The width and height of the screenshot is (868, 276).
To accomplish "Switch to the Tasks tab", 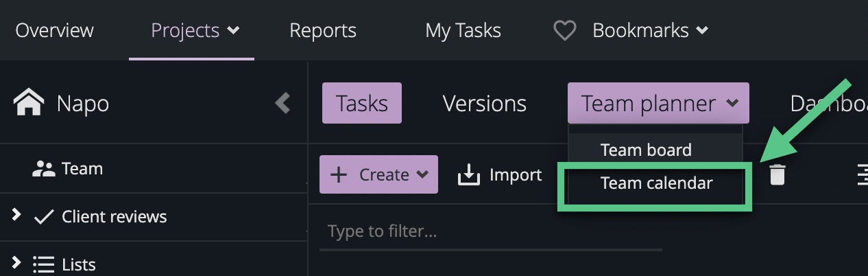I will pyautogui.click(x=361, y=104).
